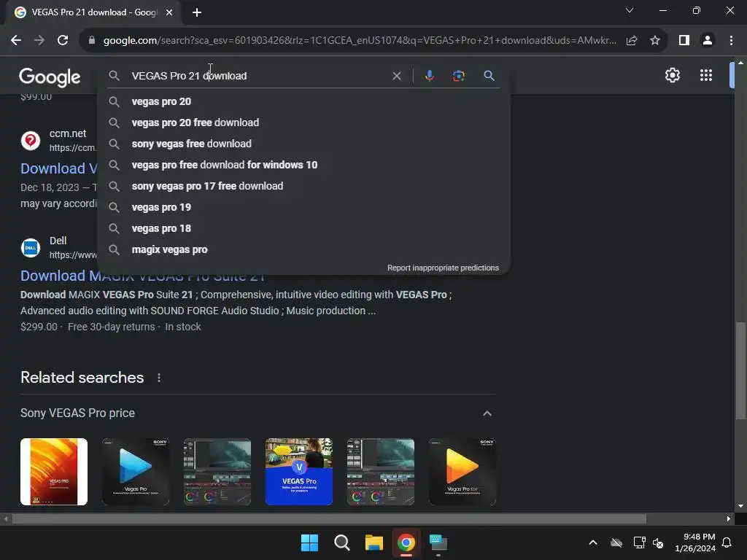Click the Dell site favicon

click(31, 248)
